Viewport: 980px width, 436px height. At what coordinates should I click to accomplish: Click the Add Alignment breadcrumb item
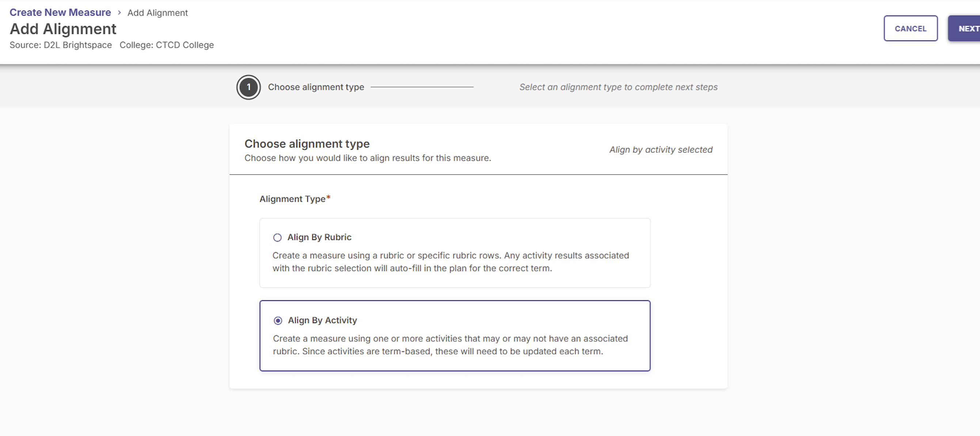(x=157, y=13)
